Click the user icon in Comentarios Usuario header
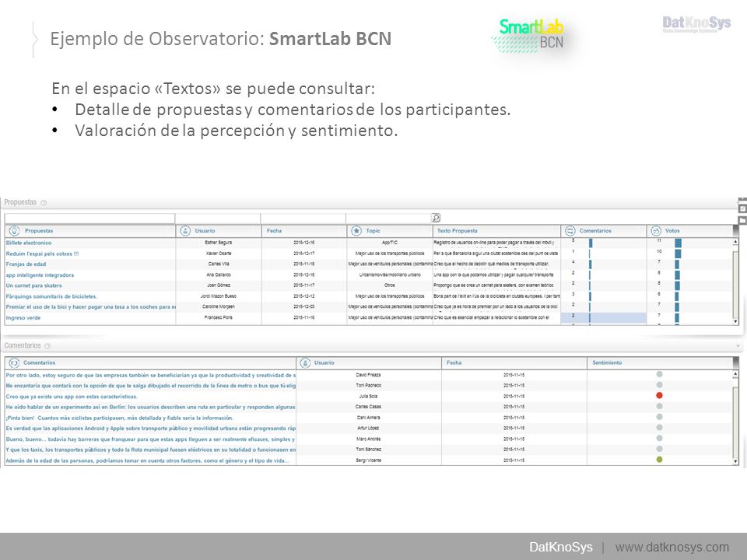The width and height of the screenshot is (747, 560). pyautogui.click(x=305, y=363)
